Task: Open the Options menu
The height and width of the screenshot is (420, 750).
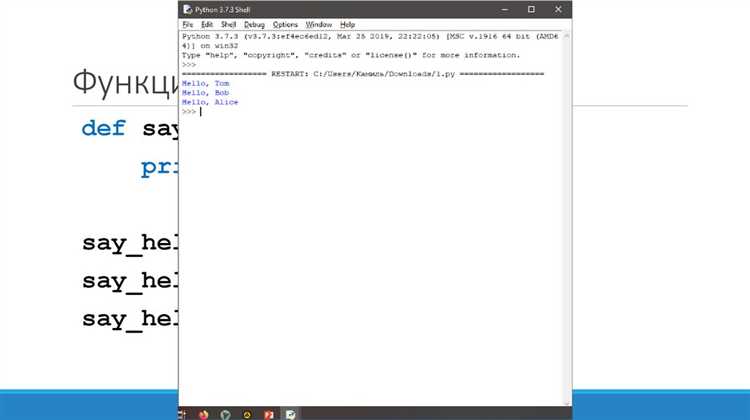Action: tap(285, 24)
